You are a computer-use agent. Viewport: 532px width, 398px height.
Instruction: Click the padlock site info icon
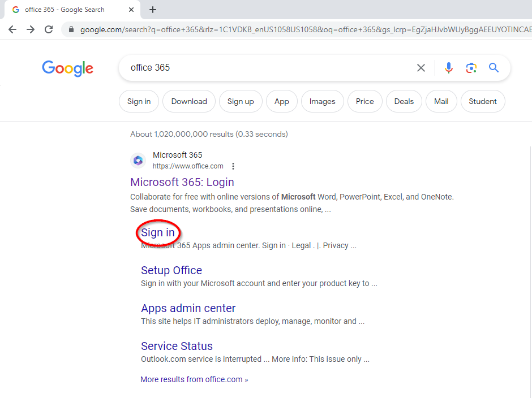[x=71, y=29]
